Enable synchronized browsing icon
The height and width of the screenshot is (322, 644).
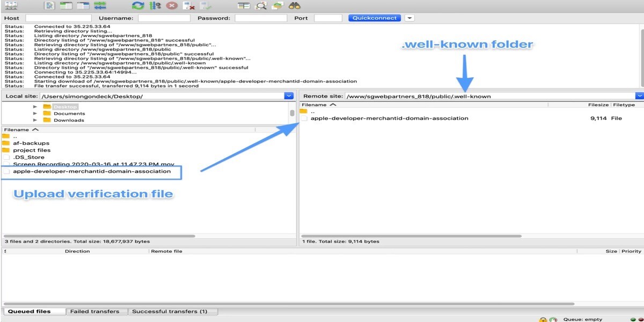(277, 6)
